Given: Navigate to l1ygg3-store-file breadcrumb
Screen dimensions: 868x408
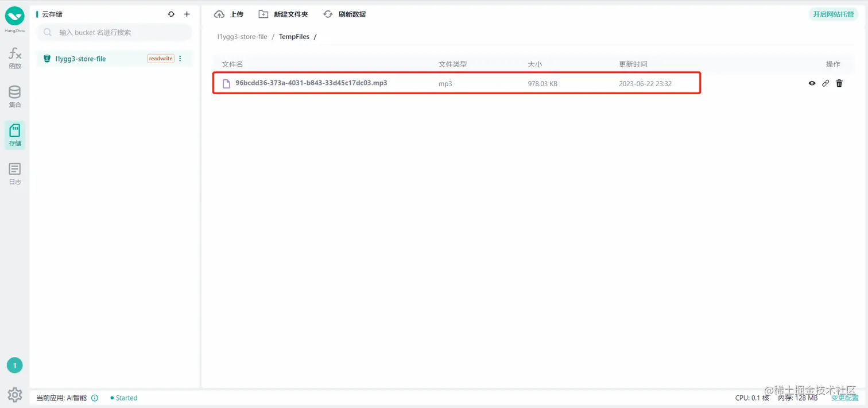Looking at the screenshot, I should pyautogui.click(x=242, y=37).
